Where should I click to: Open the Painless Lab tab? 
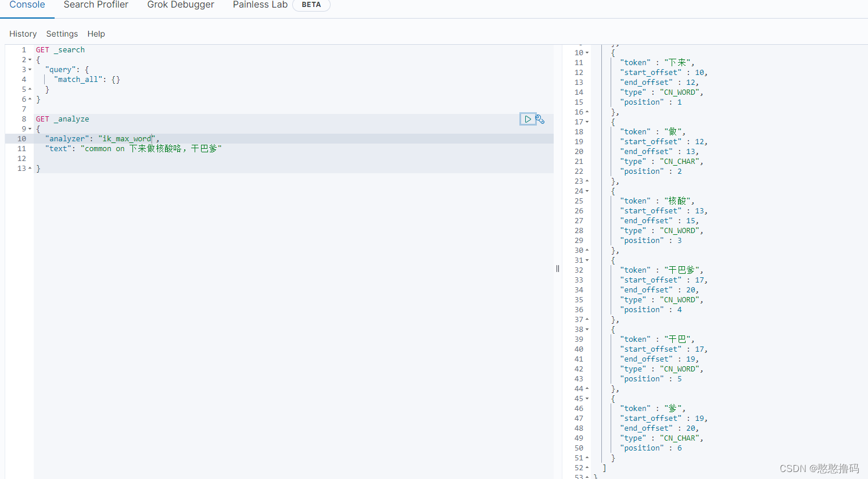[260, 5]
